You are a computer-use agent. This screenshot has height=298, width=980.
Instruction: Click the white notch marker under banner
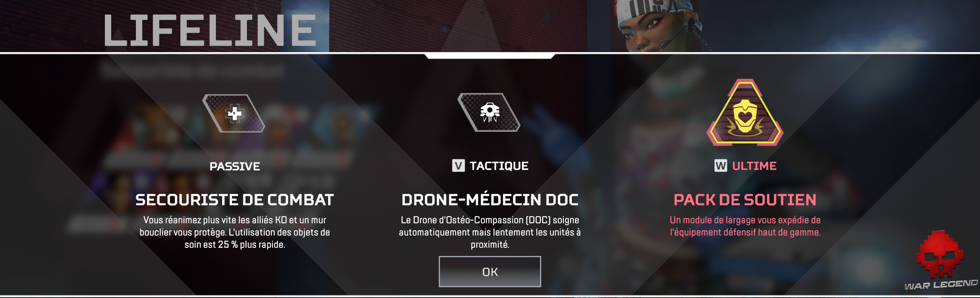coord(490,56)
